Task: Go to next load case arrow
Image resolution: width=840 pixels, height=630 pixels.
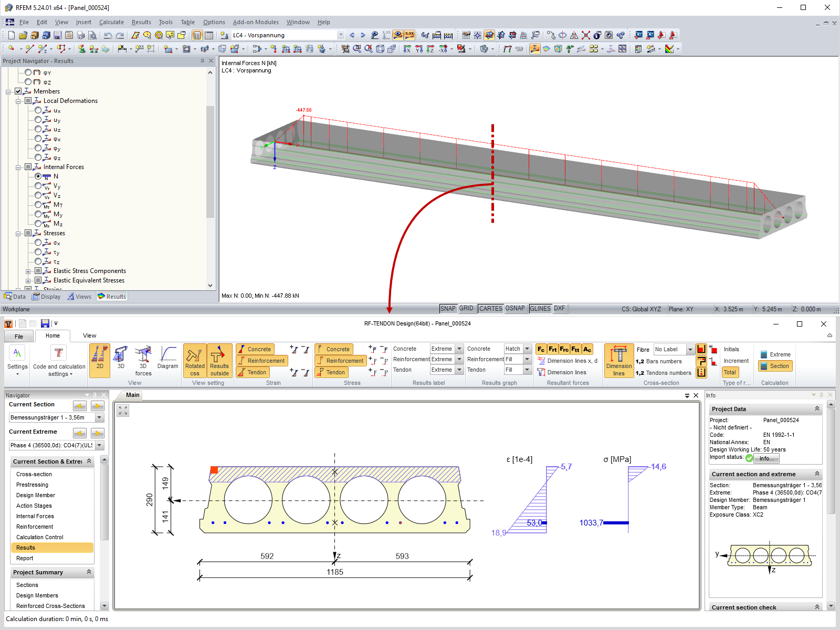Action: 363,35
